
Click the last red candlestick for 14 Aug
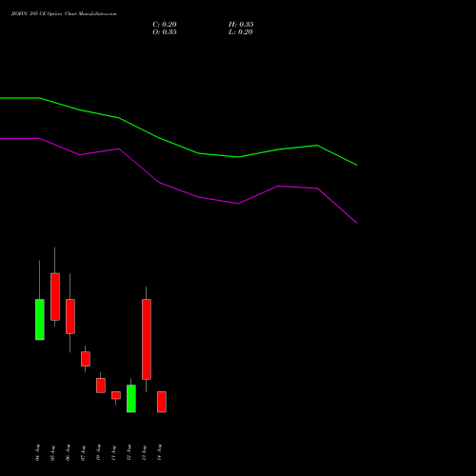pos(162,402)
